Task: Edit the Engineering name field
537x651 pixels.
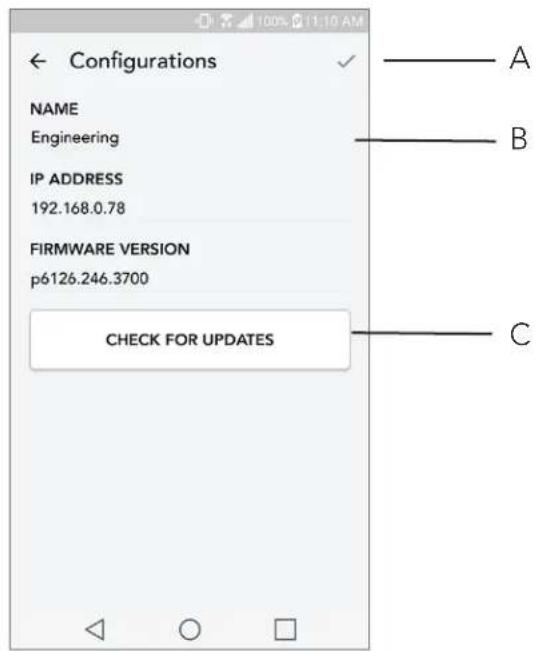Action: pyautogui.click(x=190, y=138)
